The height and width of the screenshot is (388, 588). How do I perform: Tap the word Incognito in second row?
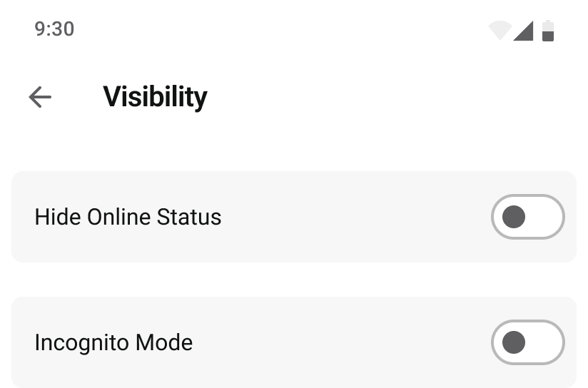pos(81,342)
